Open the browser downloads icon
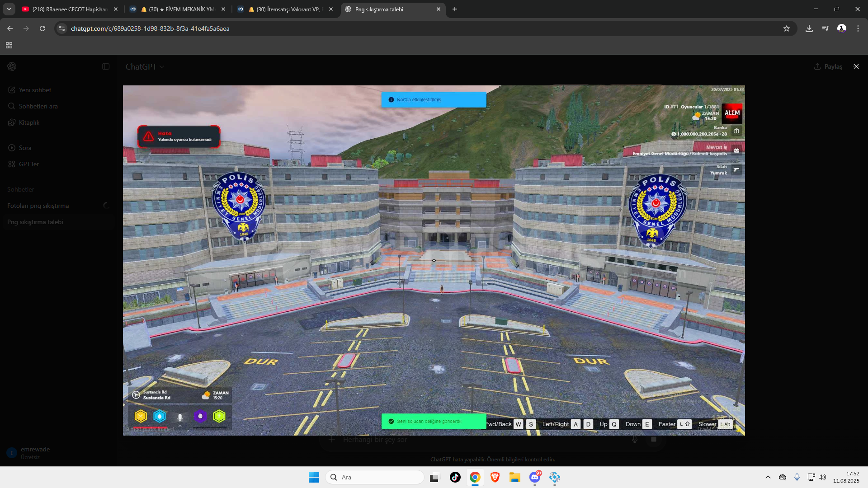The image size is (868, 488). 809,28
